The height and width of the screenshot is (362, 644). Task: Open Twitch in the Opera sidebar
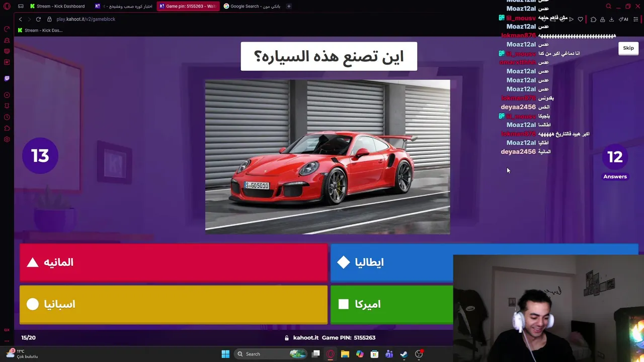pyautogui.click(x=7, y=78)
